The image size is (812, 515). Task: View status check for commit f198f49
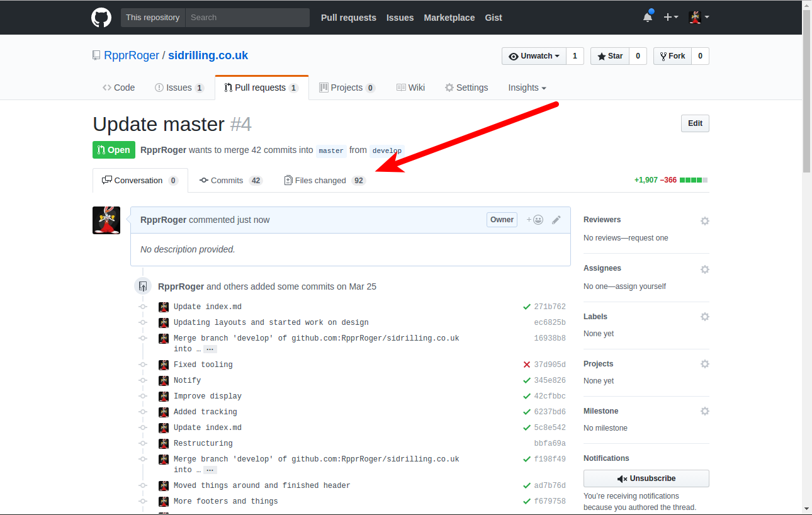tap(527, 459)
